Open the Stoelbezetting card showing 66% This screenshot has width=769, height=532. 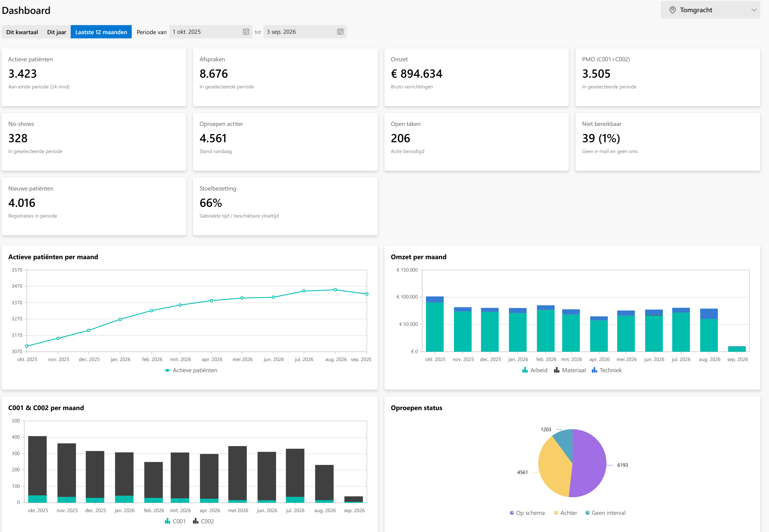point(285,207)
